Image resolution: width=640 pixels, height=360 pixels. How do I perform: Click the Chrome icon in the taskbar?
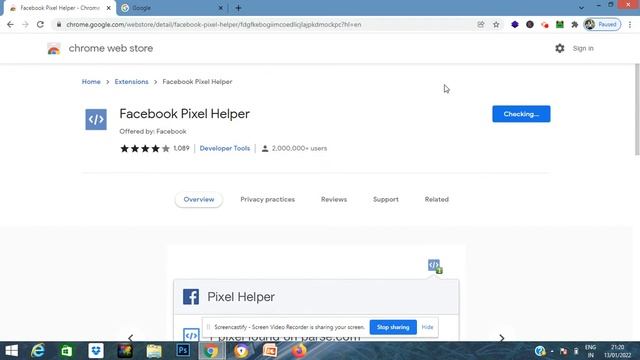click(x=211, y=351)
